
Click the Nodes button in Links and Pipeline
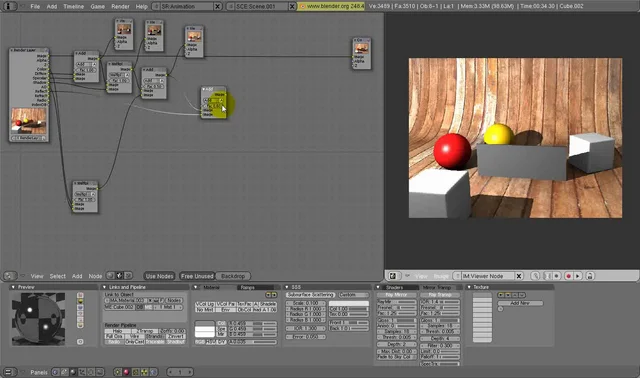(174, 300)
